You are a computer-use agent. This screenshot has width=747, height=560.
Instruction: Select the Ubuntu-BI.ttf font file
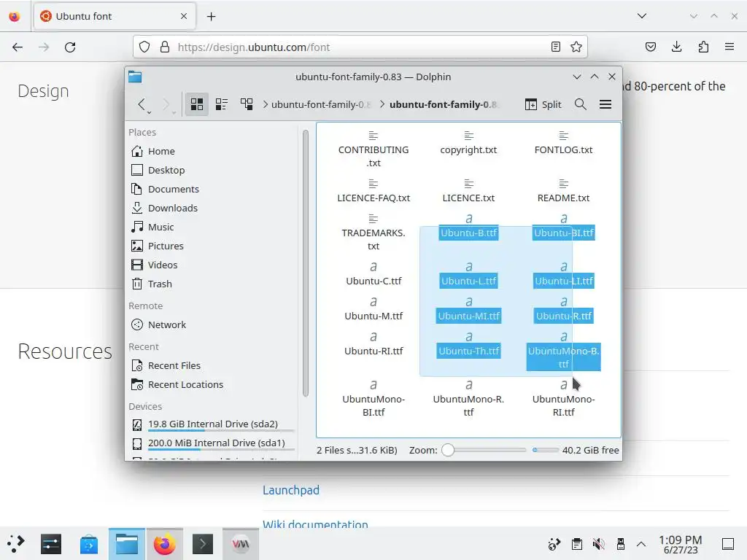[564, 226]
